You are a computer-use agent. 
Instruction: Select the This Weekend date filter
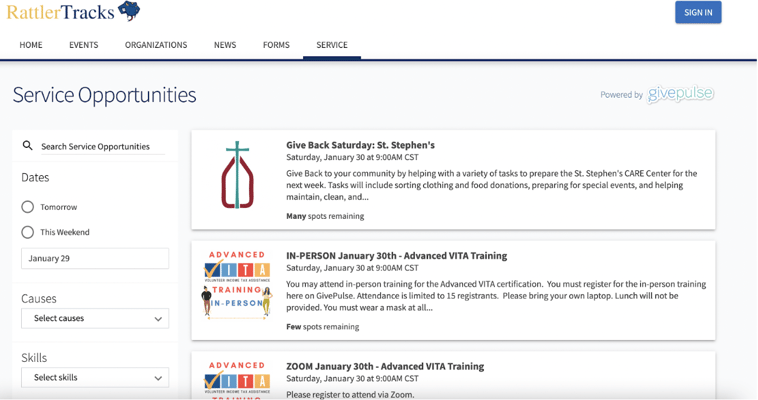(28, 232)
